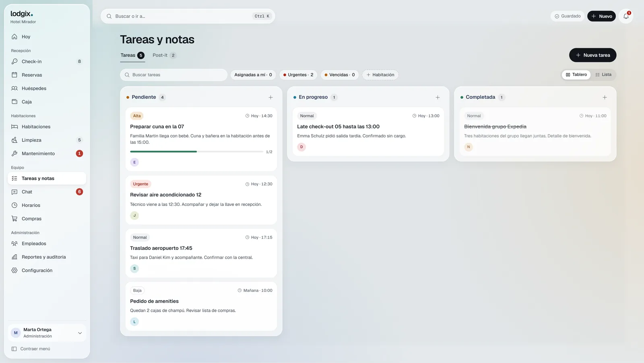Open the Nuevo create menu
This screenshot has width=644, height=363.
601,16
